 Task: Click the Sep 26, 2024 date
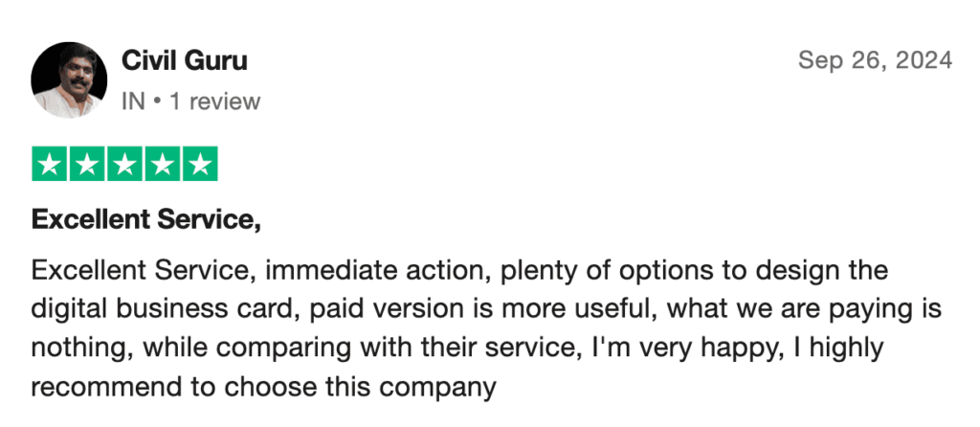[x=875, y=60]
